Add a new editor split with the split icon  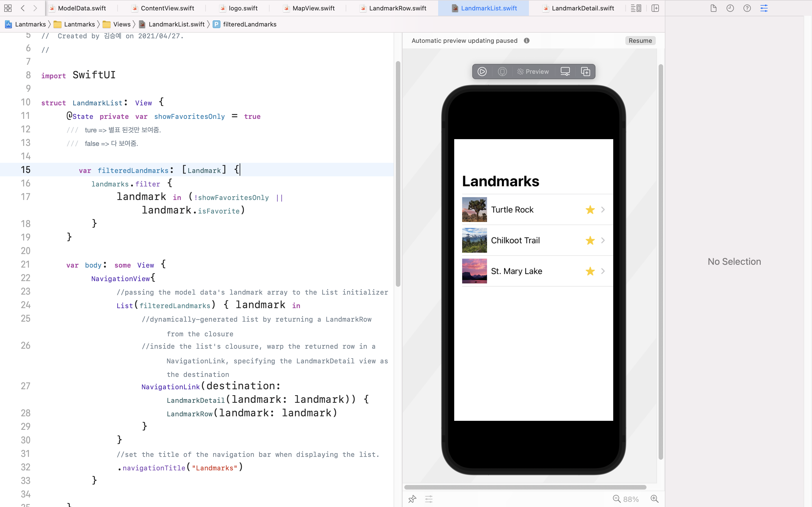(656, 8)
